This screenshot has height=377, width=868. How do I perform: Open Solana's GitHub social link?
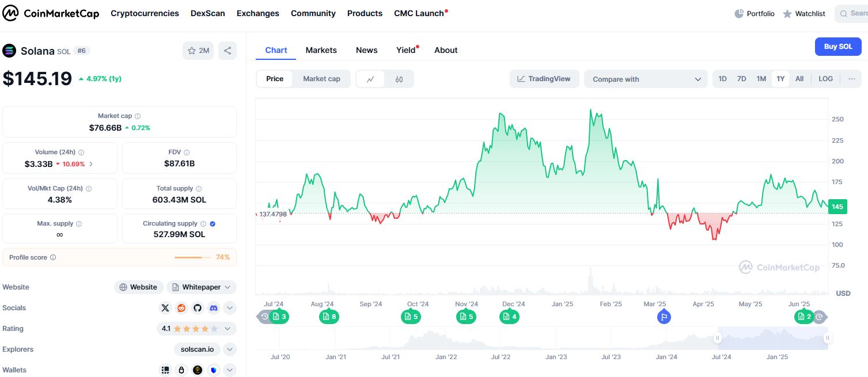pos(198,308)
